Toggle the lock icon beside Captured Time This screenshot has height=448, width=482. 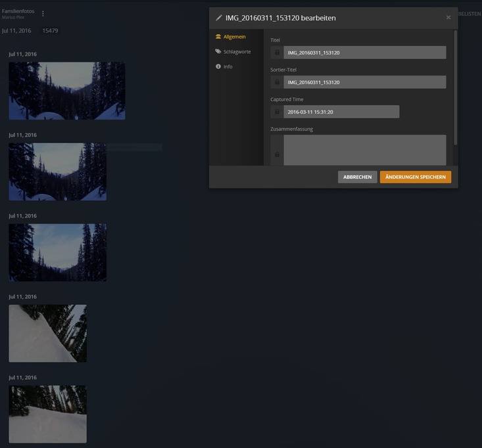(x=277, y=112)
